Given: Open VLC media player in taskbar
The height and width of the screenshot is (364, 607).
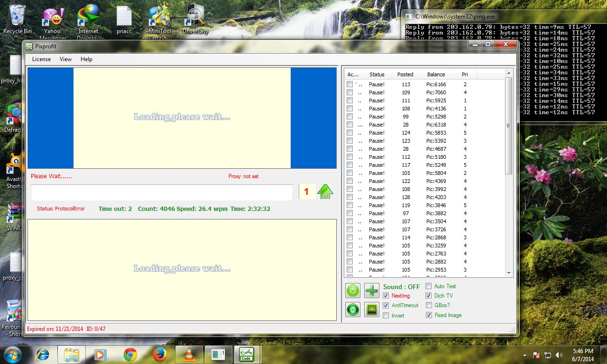Looking at the screenshot, I should coord(189,355).
